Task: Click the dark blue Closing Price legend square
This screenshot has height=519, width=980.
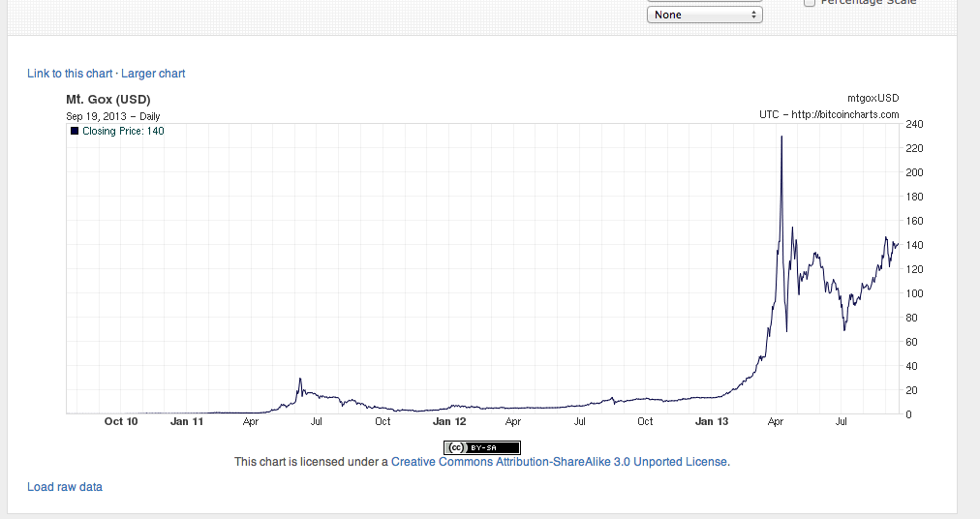Action: point(75,131)
